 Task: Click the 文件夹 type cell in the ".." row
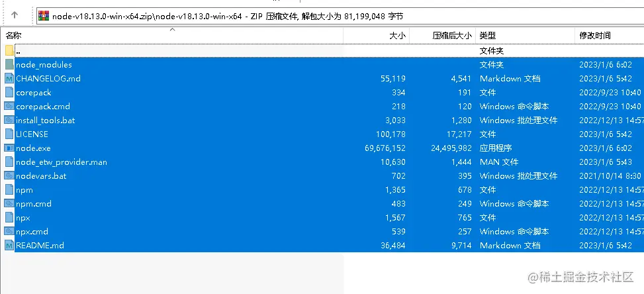[492, 50]
